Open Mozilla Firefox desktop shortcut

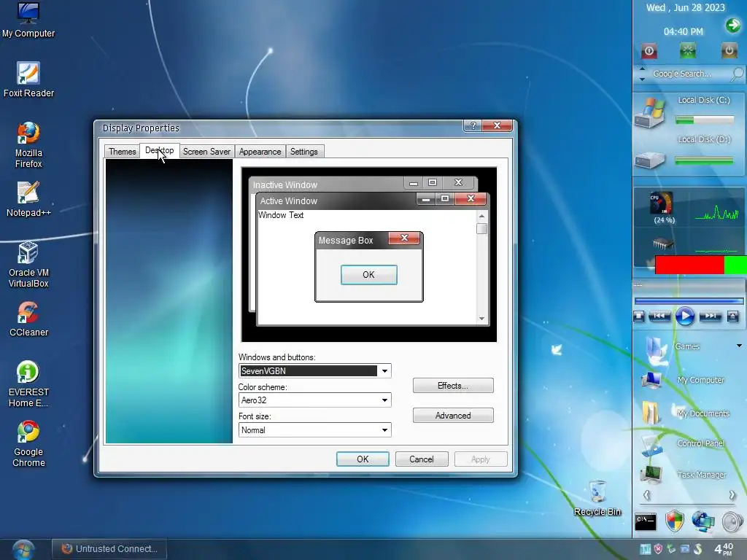[28, 145]
